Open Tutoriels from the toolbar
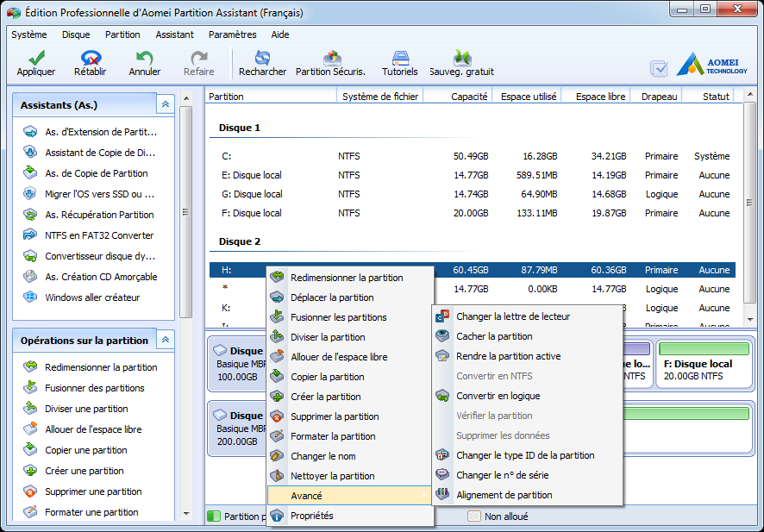 pos(400,59)
